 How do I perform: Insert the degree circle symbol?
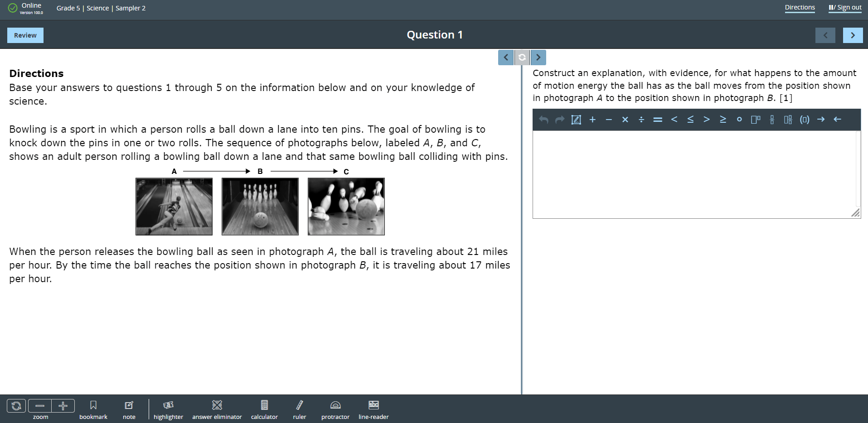click(x=739, y=120)
